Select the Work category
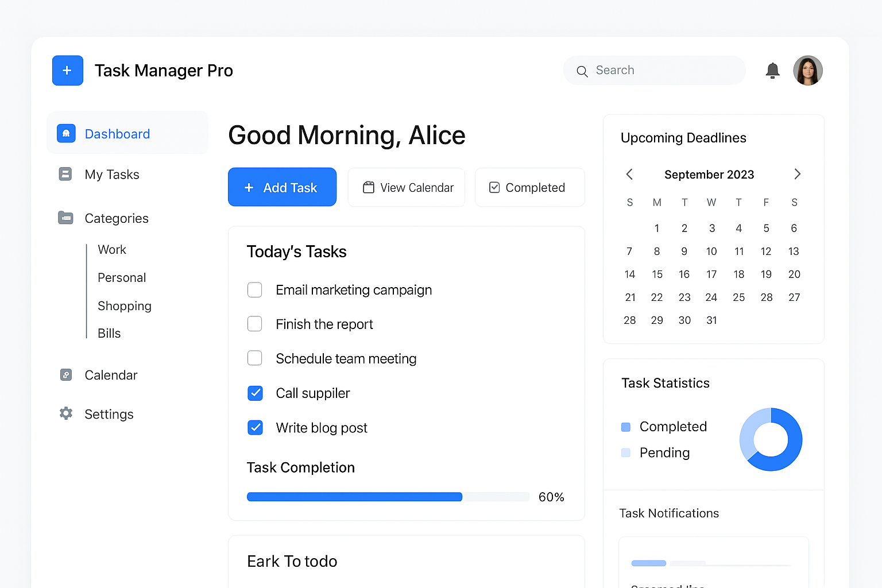The image size is (882, 588). 112,250
